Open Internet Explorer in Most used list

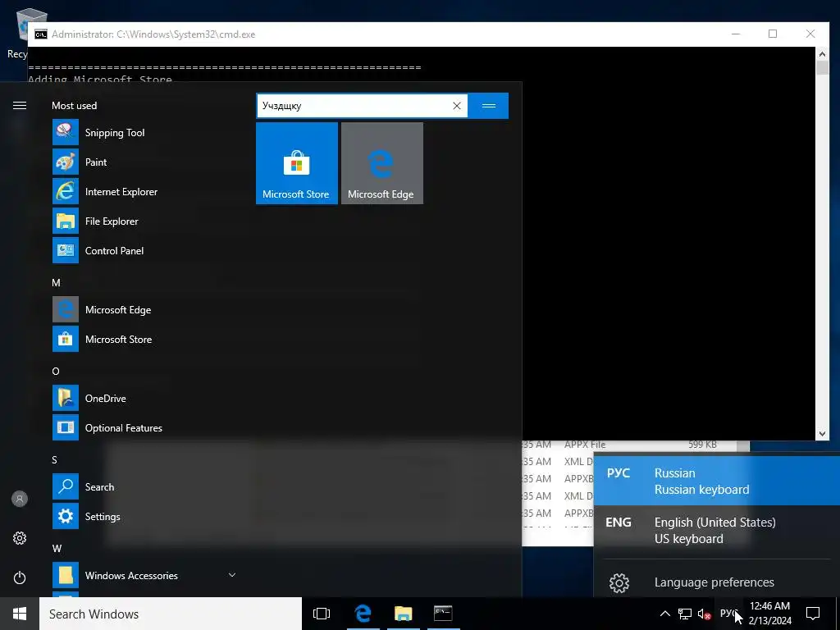tap(144, 192)
